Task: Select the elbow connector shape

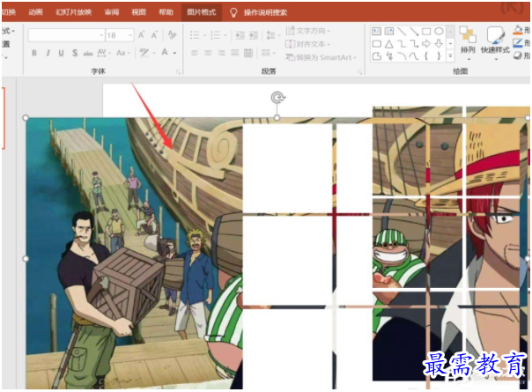Action: (402, 44)
